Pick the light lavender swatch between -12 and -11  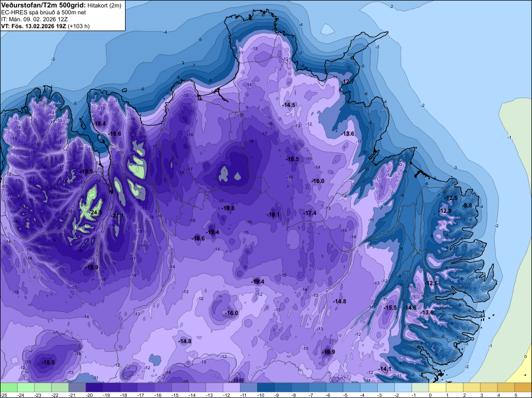(x=232, y=387)
